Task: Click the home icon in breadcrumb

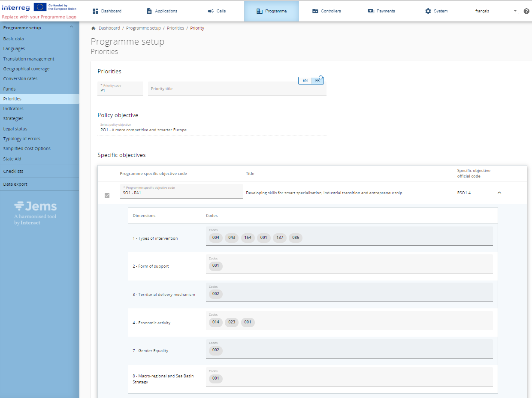Action: (x=93, y=28)
